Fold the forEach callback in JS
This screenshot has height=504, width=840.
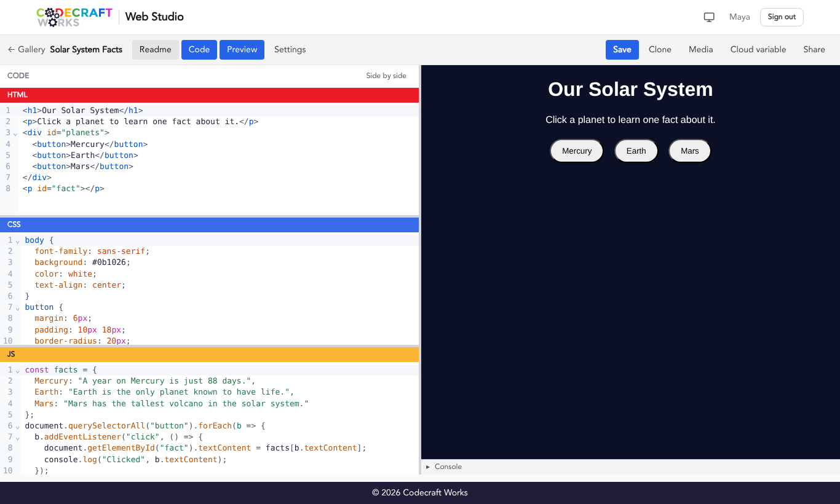point(17,427)
